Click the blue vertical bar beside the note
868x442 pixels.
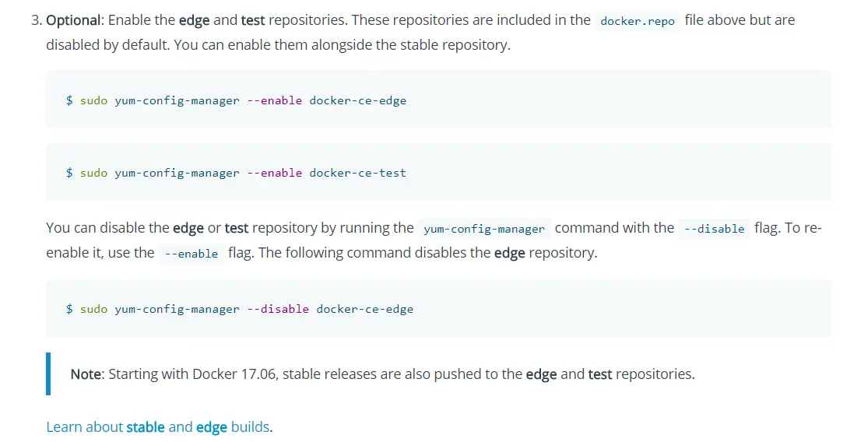click(48, 374)
